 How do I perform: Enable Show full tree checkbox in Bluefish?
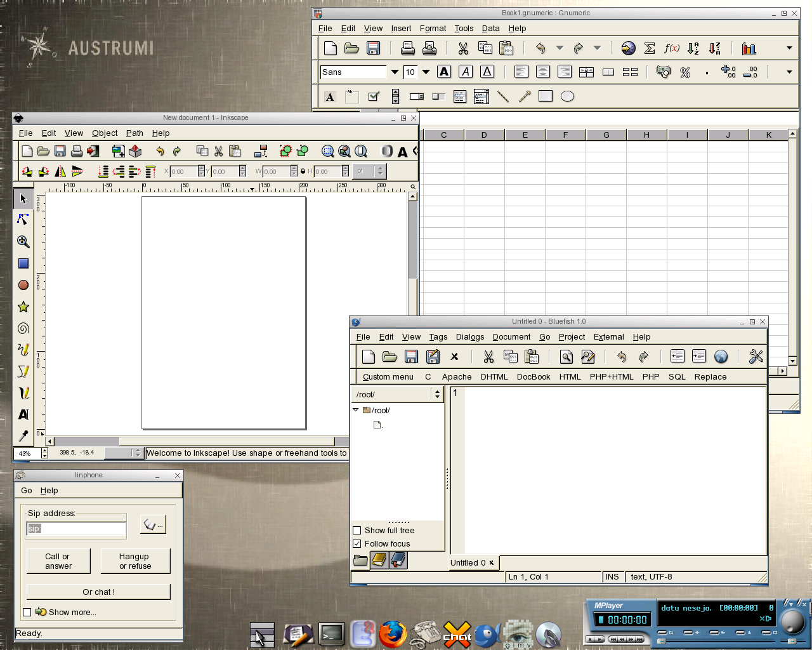[x=357, y=531]
